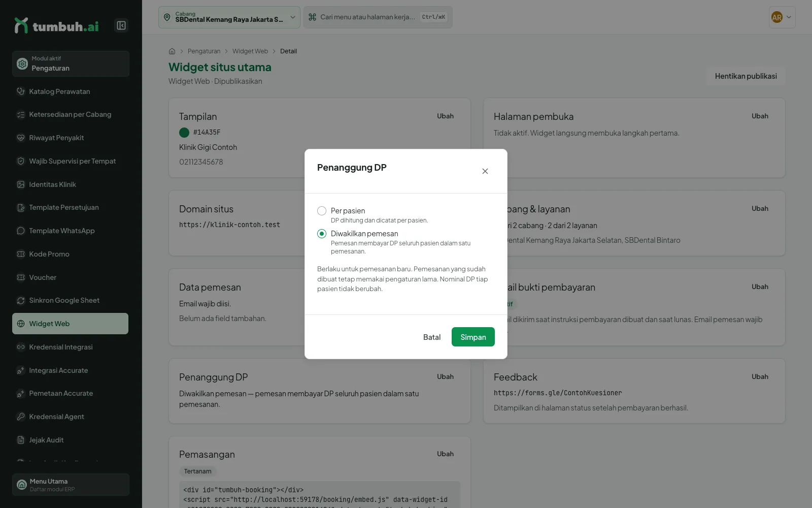Click Ubah on the Tampilan card
The height and width of the screenshot is (508, 812).
click(445, 116)
